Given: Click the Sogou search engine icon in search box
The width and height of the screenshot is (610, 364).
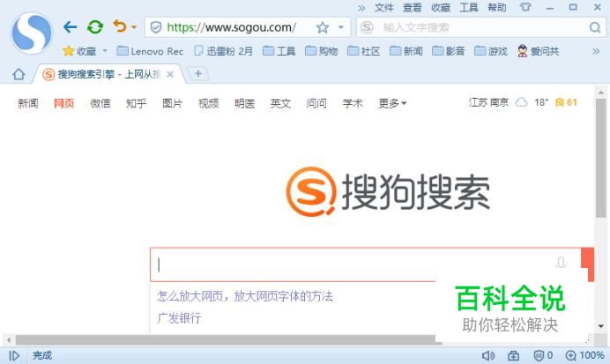Looking at the screenshot, I should click(367, 27).
